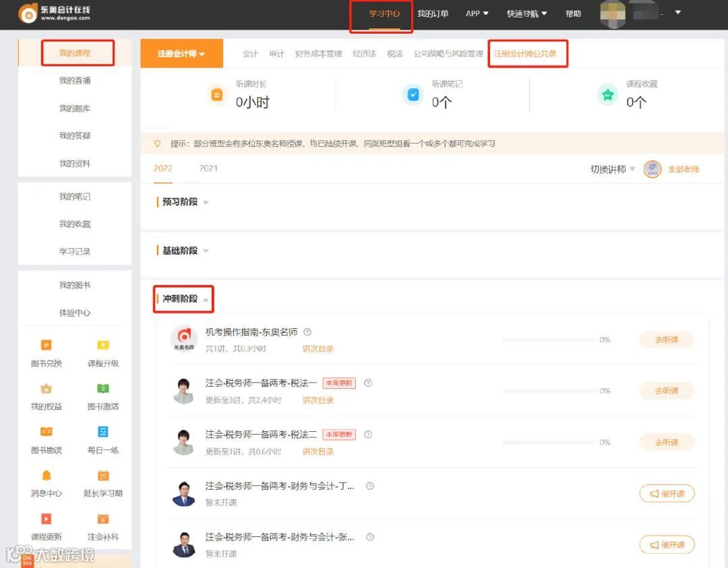
Task: Click progress bar of 税法二 course
Action: coord(549,442)
